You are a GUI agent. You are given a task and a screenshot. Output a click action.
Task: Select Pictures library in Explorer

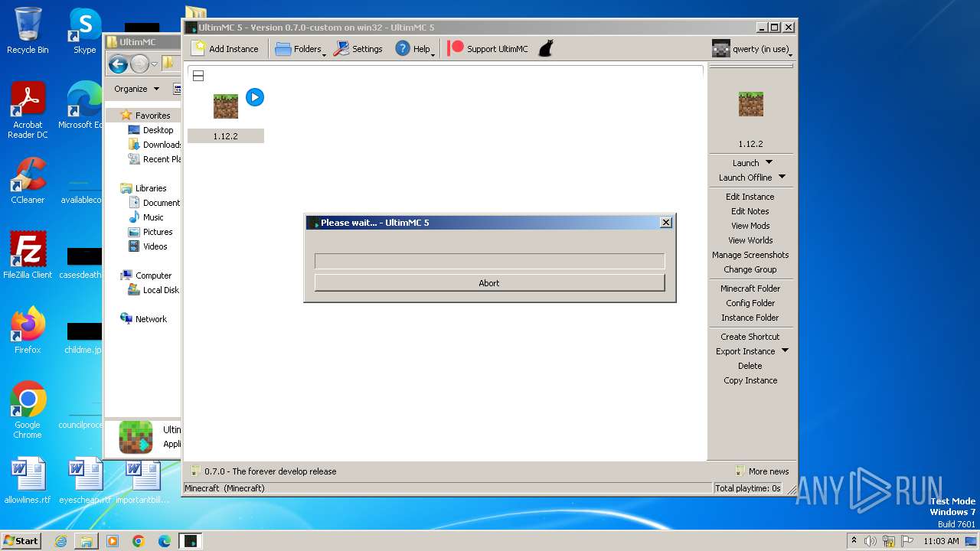click(150, 232)
